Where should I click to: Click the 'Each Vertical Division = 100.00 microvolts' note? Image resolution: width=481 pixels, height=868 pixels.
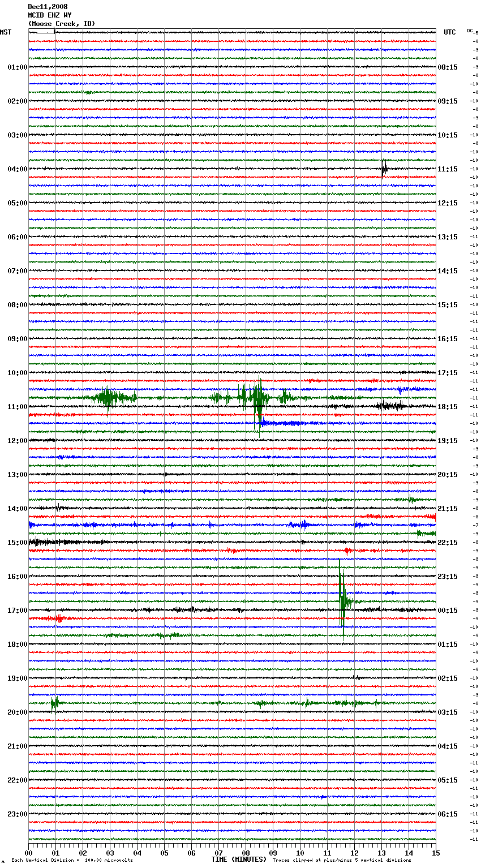click(x=72, y=860)
